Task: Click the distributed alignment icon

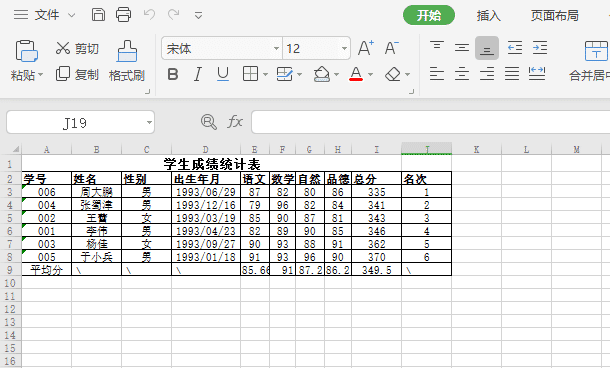Action: (x=537, y=74)
